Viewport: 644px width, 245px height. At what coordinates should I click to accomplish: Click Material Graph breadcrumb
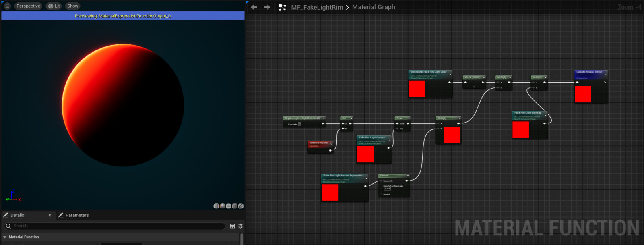click(x=374, y=7)
